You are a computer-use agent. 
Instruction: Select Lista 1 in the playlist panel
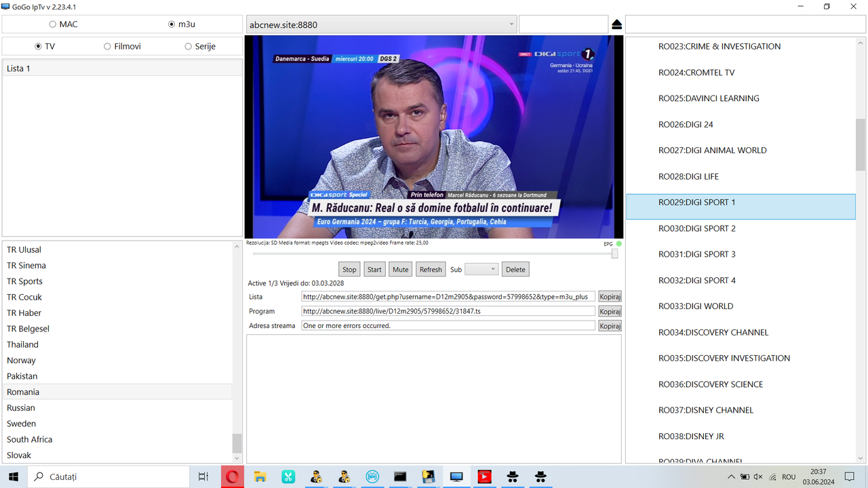pyautogui.click(x=122, y=68)
